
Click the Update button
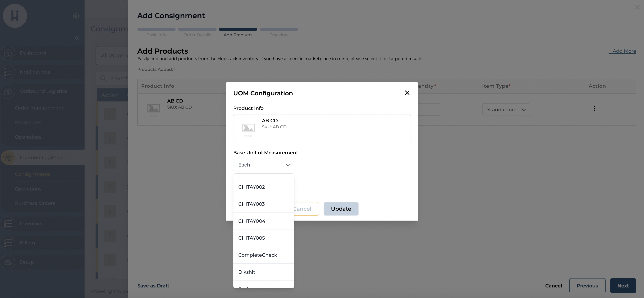pos(341,209)
